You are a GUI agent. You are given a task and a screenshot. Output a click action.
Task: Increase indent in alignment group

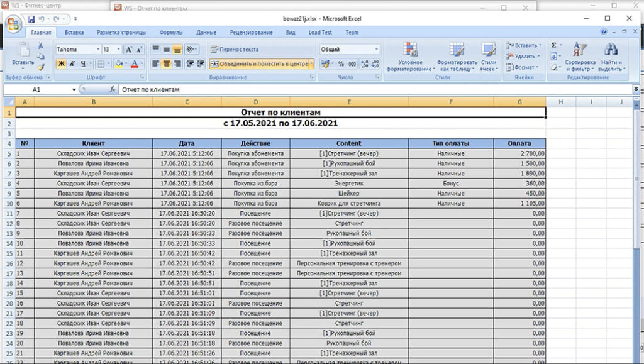pyautogui.click(x=201, y=63)
